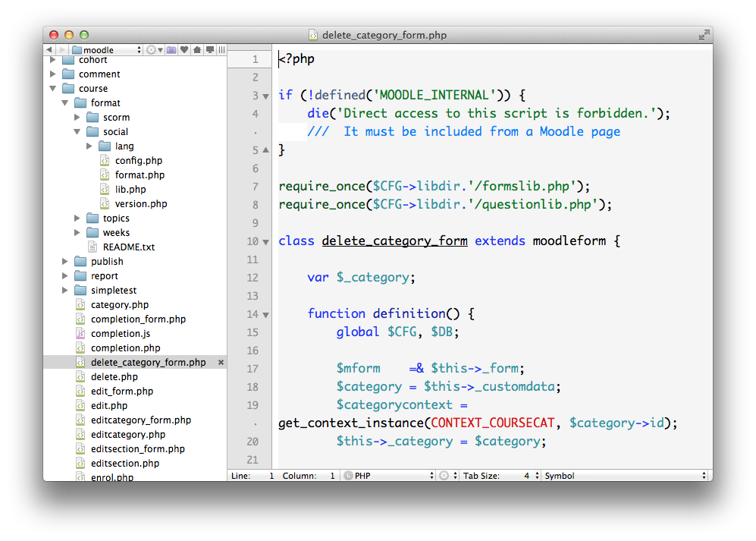Expand the publish folder
Image resolution: width=756 pixels, height=541 pixels.
pyautogui.click(x=65, y=261)
